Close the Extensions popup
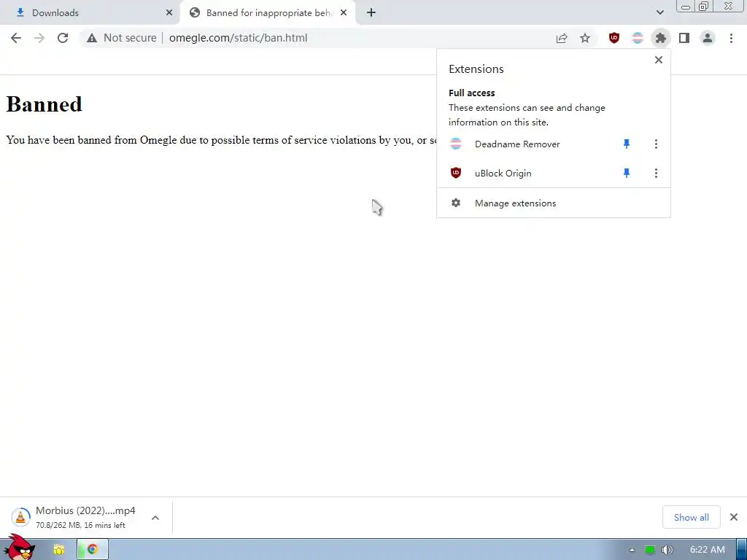Screen dimensions: 747x560 pyautogui.click(x=659, y=60)
